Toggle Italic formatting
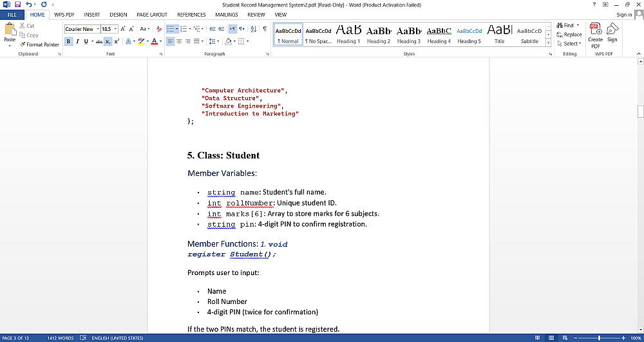 77,41
